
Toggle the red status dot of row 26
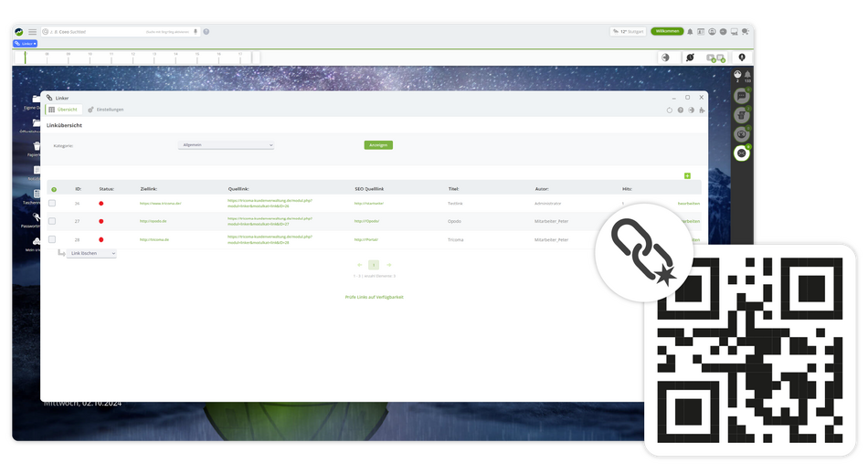[101, 204]
